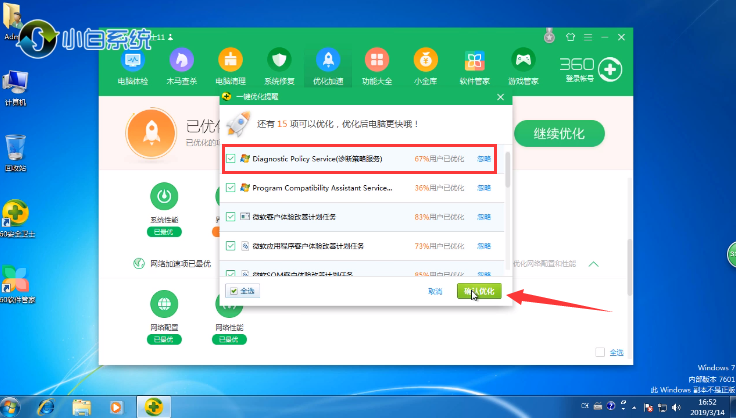Click 微软客户体验改善计划任务 row text
Viewport: 736px width, 418px height.
(x=294, y=217)
